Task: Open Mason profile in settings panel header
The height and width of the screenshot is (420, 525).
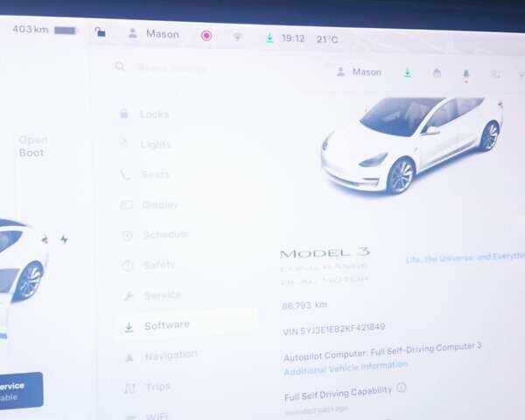Action: 359,72
